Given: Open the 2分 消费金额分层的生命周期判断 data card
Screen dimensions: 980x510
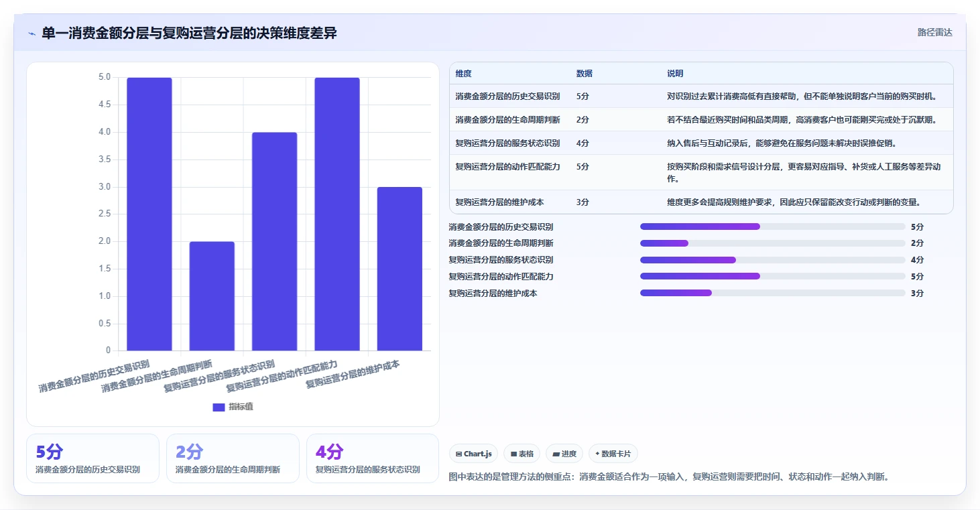Looking at the screenshot, I should point(233,458).
